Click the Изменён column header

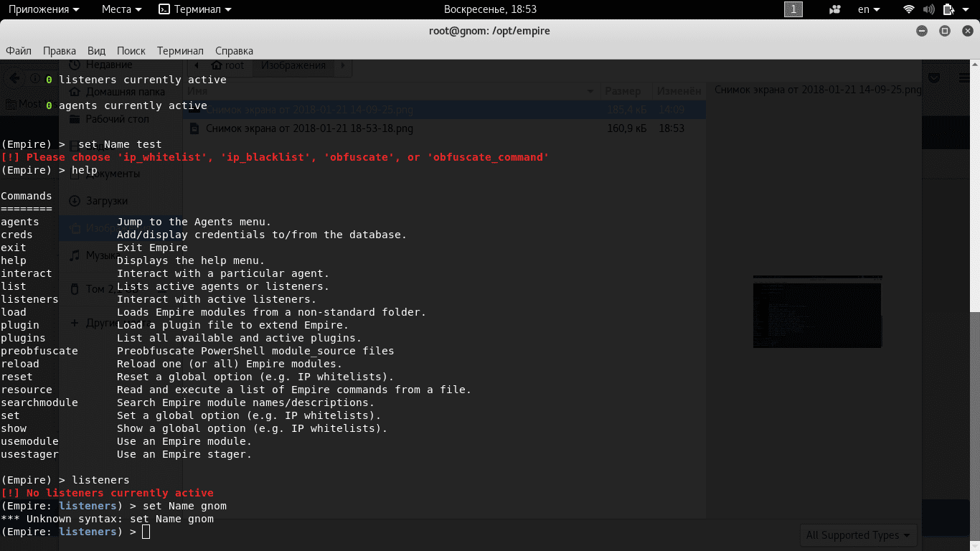tap(679, 91)
